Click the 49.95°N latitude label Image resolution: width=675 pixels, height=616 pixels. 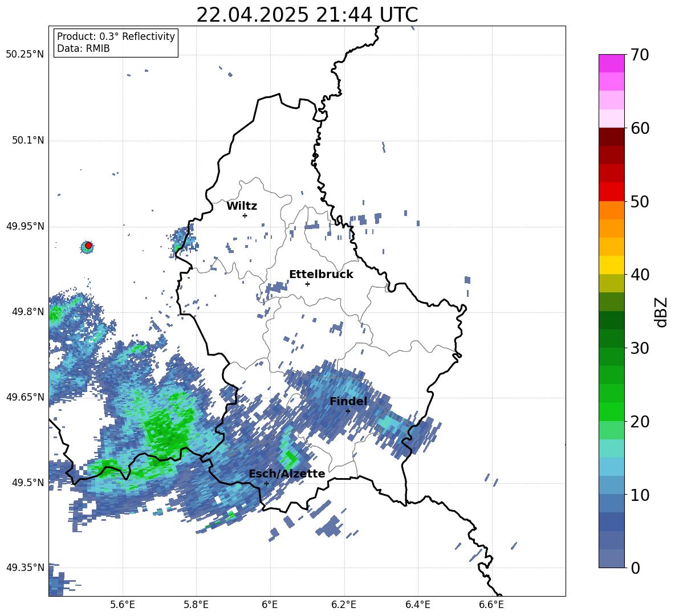[x=25, y=226]
